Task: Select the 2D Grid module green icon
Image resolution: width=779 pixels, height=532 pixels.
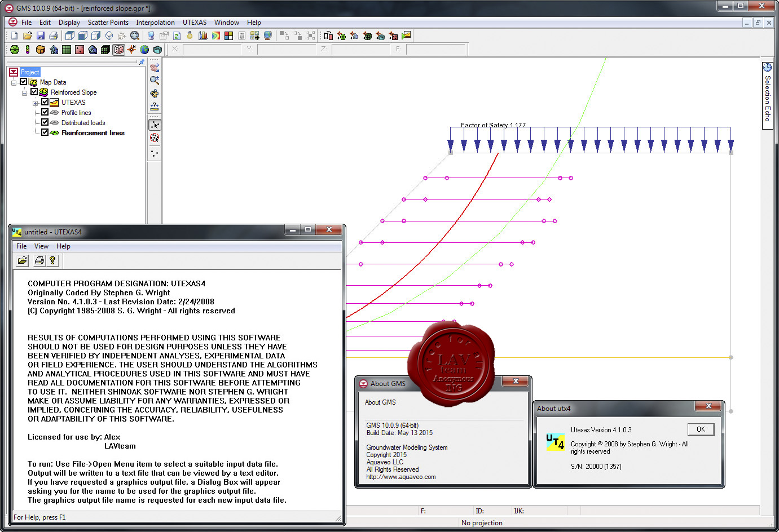Action: tap(67, 50)
